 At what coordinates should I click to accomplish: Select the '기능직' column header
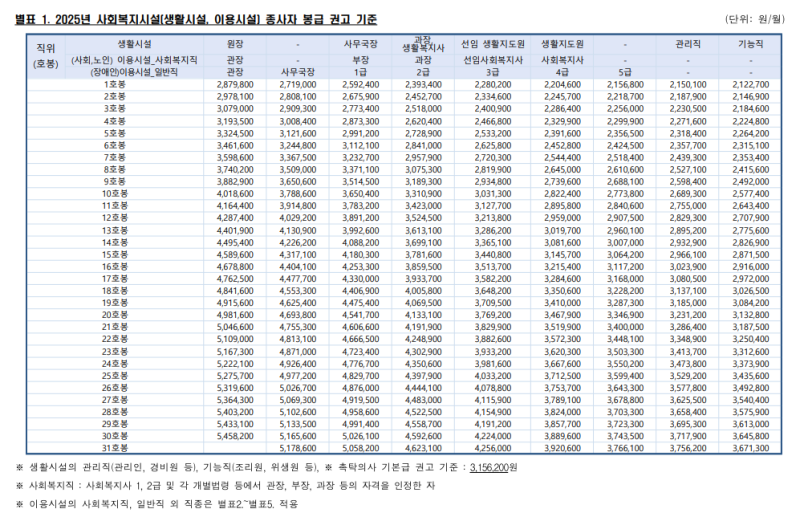tap(750, 44)
